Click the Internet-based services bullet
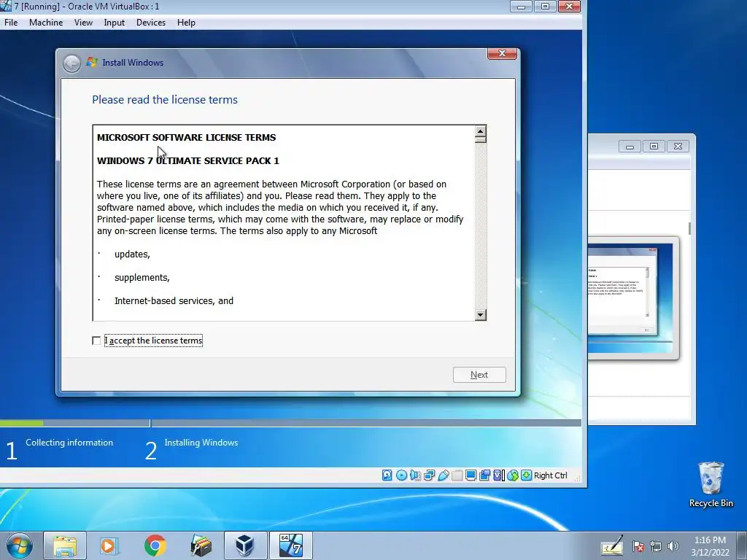This screenshot has height=560, width=747. click(174, 301)
